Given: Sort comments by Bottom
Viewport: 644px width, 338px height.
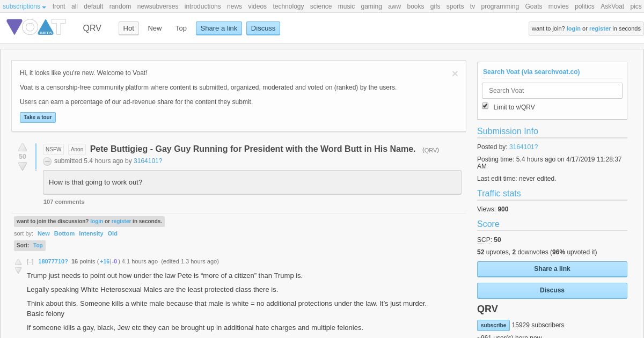Looking at the screenshot, I should [64, 233].
